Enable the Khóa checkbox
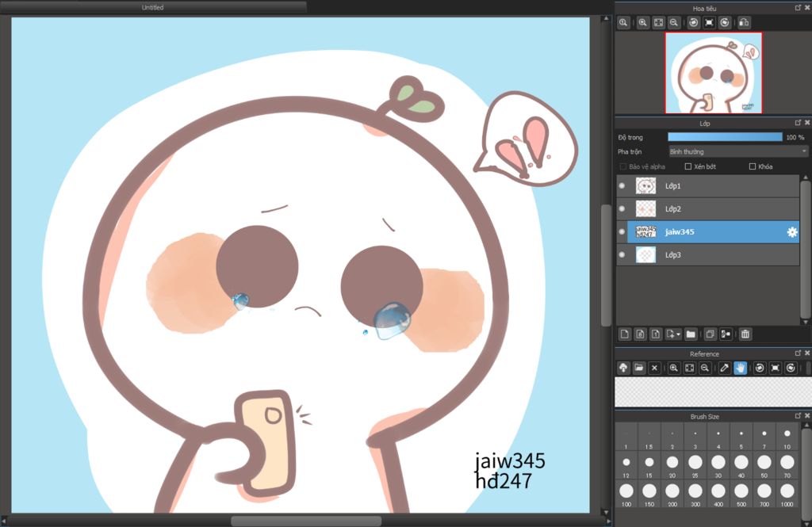This screenshot has height=527, width=812. (x=753, y=166)
